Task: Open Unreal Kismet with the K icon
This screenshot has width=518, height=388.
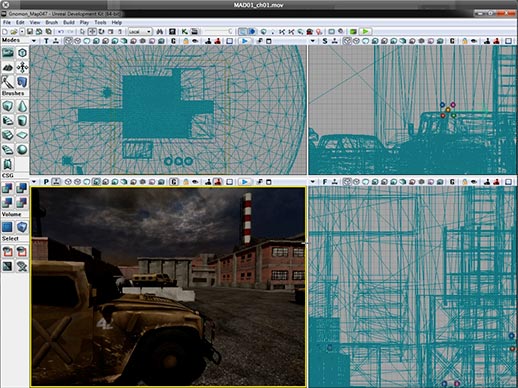Action: point(184,31)
